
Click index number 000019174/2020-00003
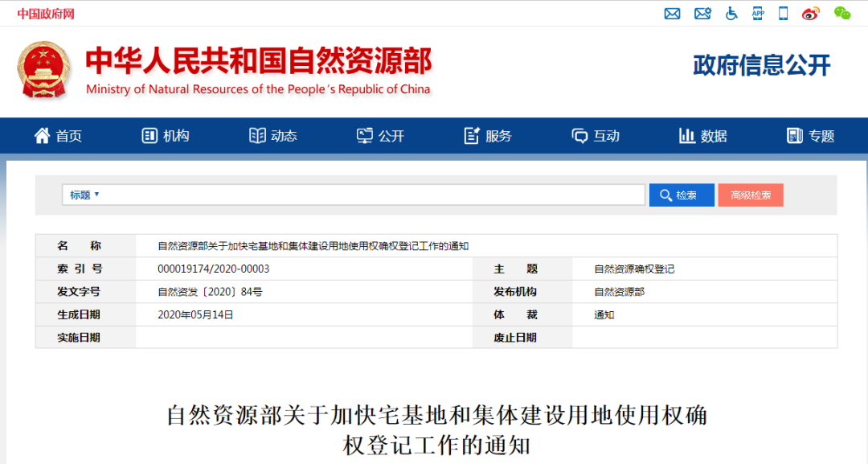click(x=214, y=269)
